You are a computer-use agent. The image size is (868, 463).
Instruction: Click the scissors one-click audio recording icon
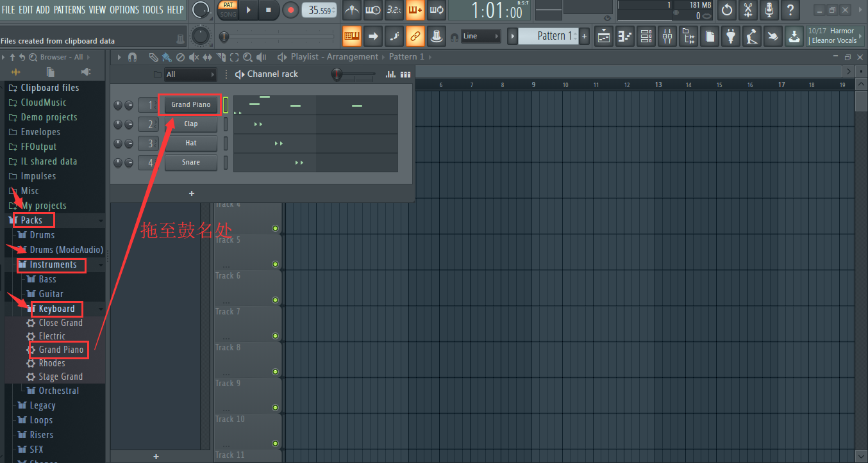tap(748, 10)
